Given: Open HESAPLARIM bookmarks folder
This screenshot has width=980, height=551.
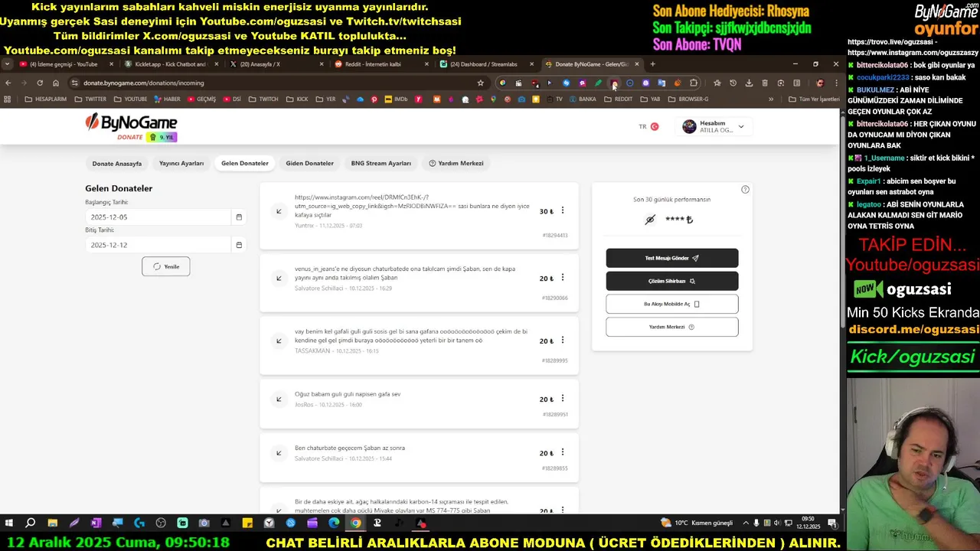Looking at the screenshot, I should [x=46, y=99].
